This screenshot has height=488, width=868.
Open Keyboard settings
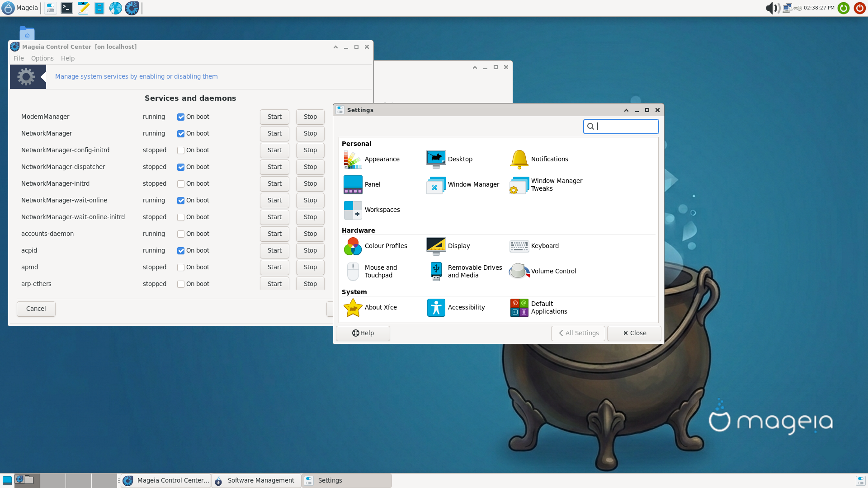point(534,246)
